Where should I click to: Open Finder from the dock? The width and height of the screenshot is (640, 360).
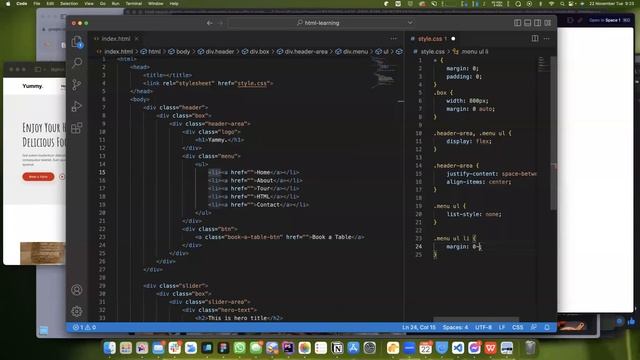coord(109,348)
